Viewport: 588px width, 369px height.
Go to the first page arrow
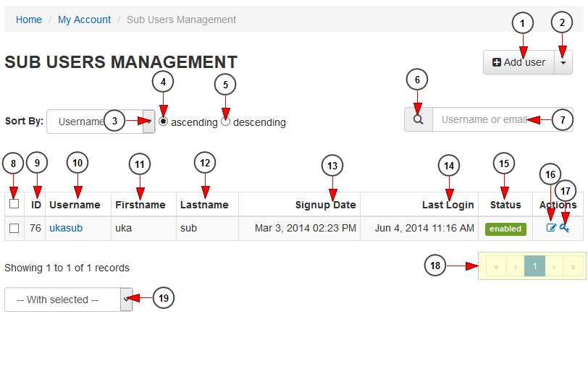tap(496, 267)
